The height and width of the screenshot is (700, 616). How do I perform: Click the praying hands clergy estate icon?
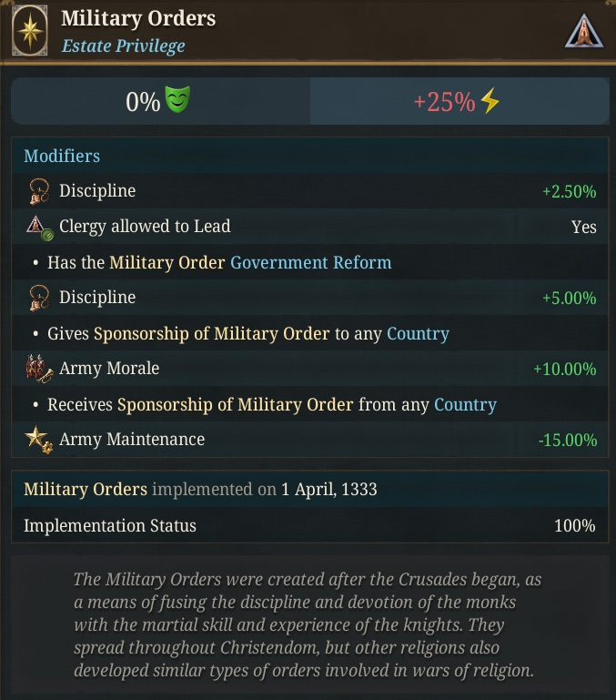[x=584, y=31]
